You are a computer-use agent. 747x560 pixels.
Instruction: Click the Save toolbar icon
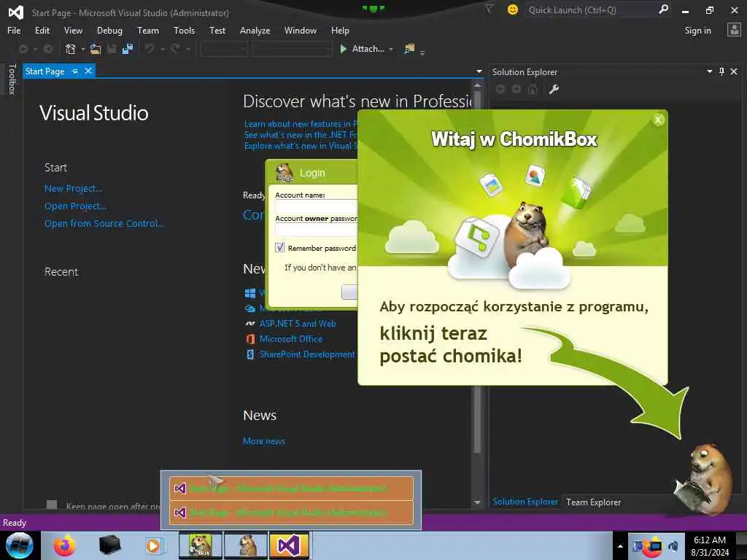coord(112,49)
